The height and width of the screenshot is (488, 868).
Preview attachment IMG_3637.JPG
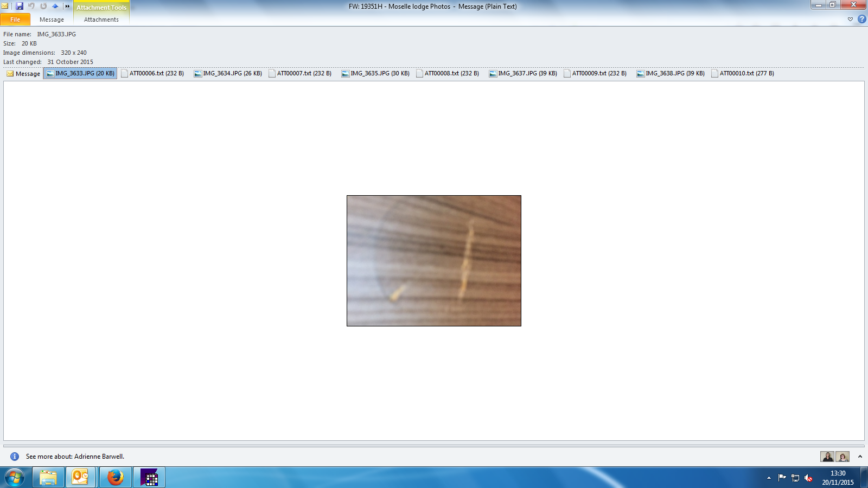coord(523,74)
